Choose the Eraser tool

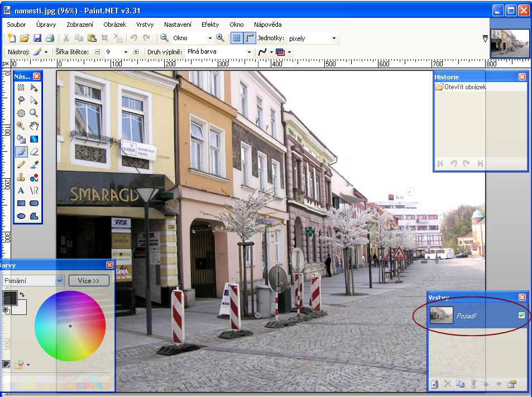pos(34,151)
